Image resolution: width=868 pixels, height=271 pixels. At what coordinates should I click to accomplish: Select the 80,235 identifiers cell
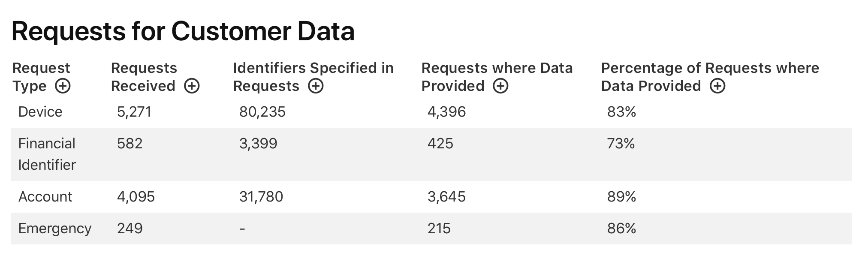coord(262,112)
